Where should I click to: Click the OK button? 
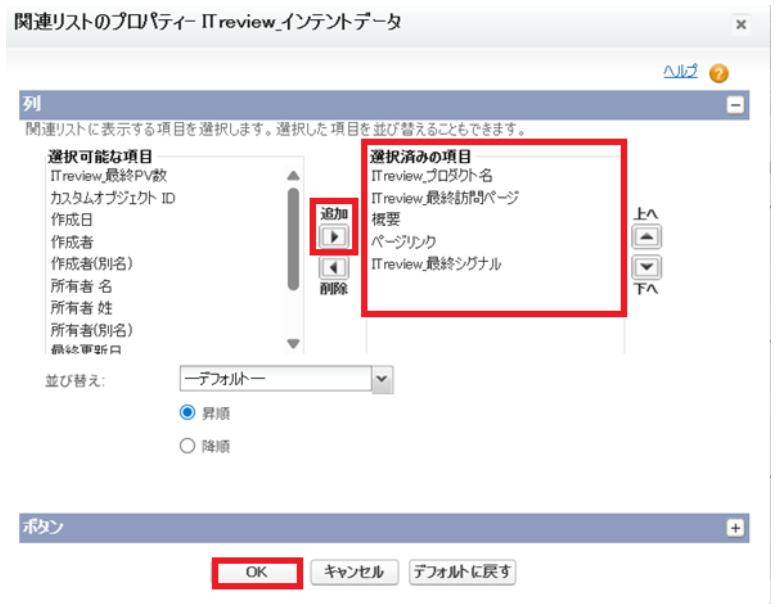(x=257, y=572)
